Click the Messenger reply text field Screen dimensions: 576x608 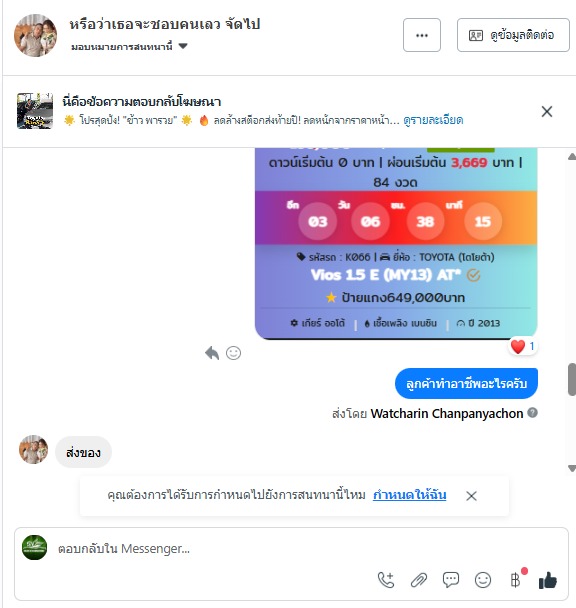click(291, 549)
